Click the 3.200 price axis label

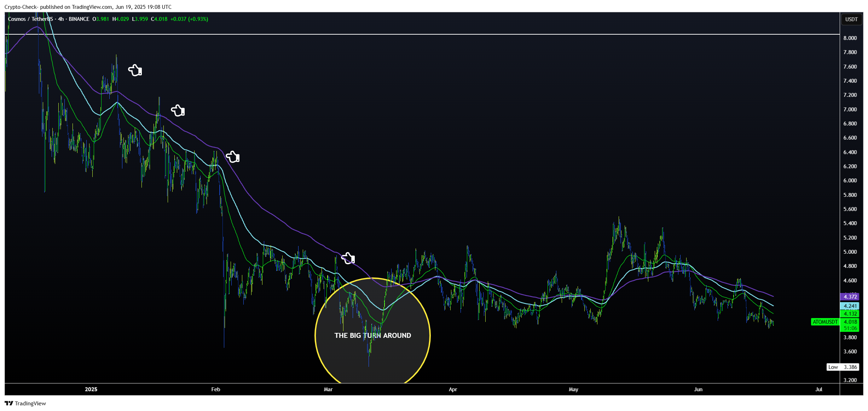tap(850, 380)
